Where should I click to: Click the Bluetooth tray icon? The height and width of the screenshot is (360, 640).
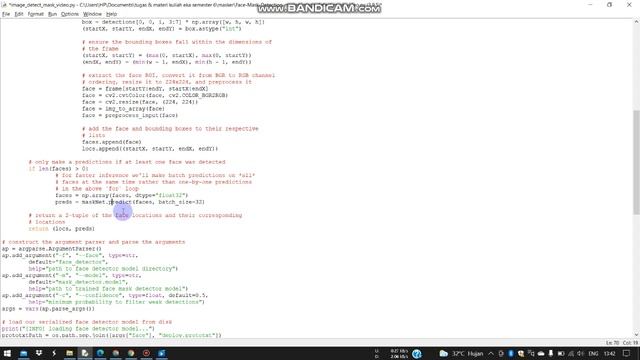click(511, 353)
